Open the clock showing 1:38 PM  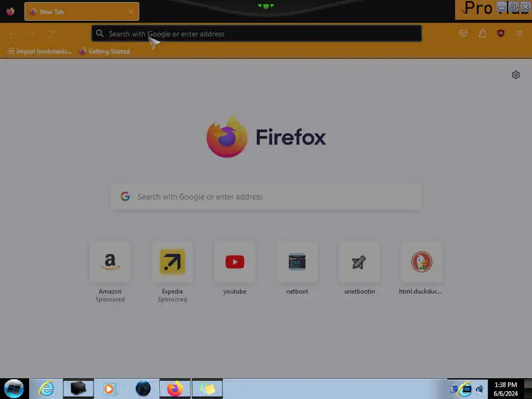pyautogui.click(x=506, y=389)
